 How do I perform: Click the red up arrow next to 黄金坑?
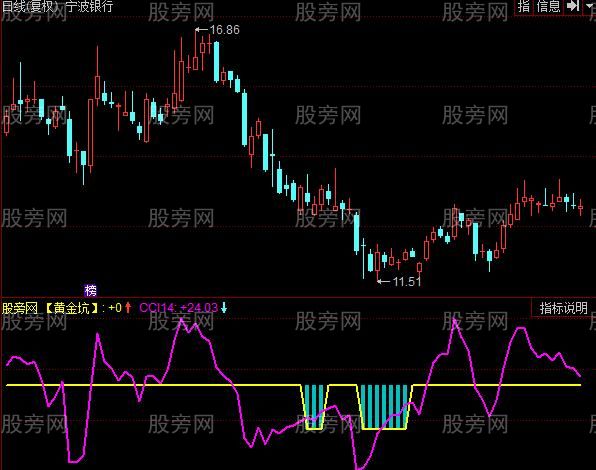pos(128,307)
